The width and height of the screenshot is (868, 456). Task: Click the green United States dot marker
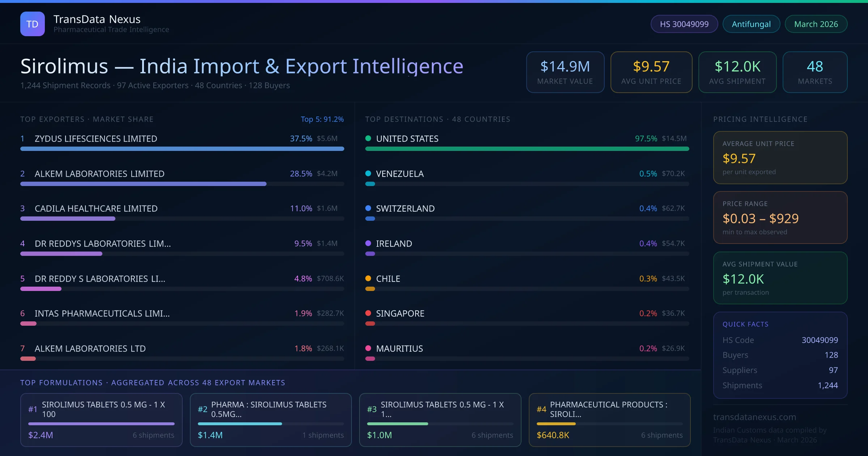[368, 138]
